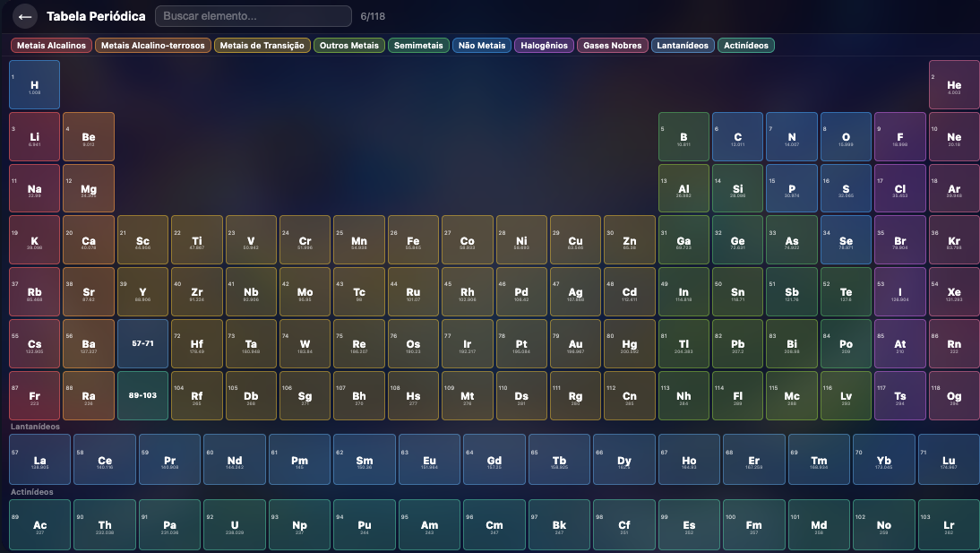Viewport: 980px width, 553px height.
Task: Select the Lithium (Li) tile
Action: (x=34, y=137)
